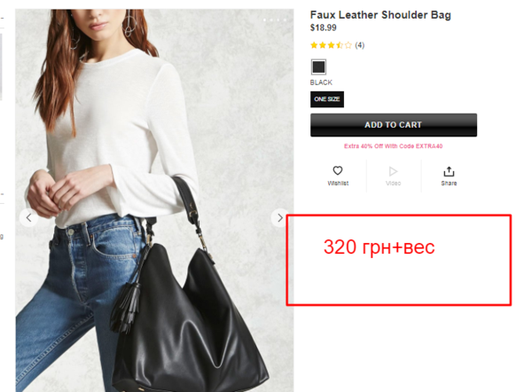Click the BLACK color label
The image size is (532, 392).
click(x=321, y=82)
